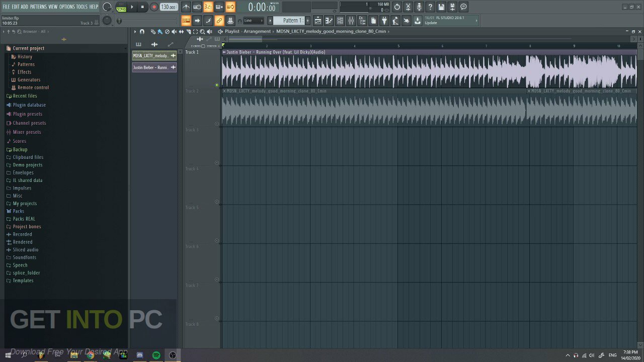Open the Browser/plugin picker icon
This screenshot has height=362, width=644.
[362, 21]
